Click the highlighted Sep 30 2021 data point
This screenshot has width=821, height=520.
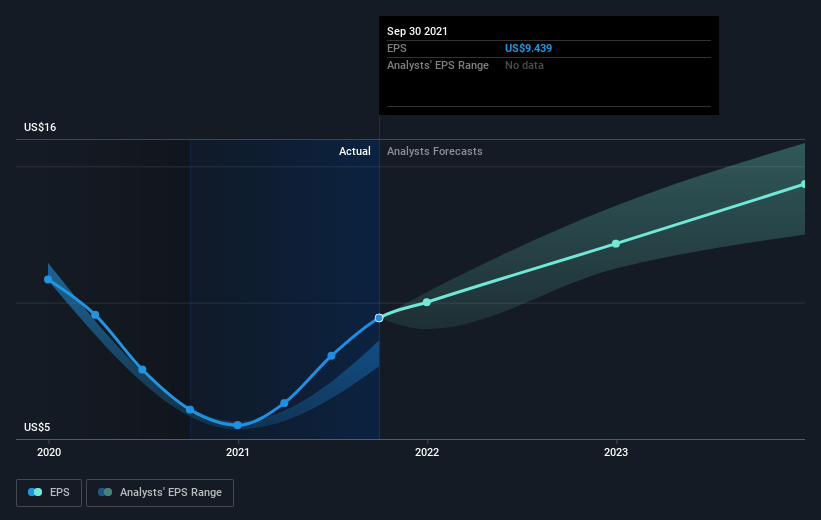pos(379,318)
